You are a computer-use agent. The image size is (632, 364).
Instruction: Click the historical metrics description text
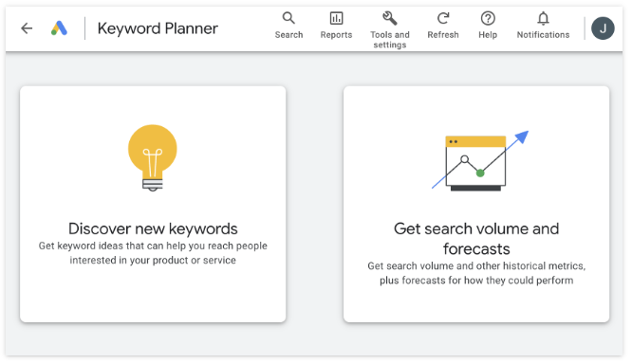click(x=476, y=273)
